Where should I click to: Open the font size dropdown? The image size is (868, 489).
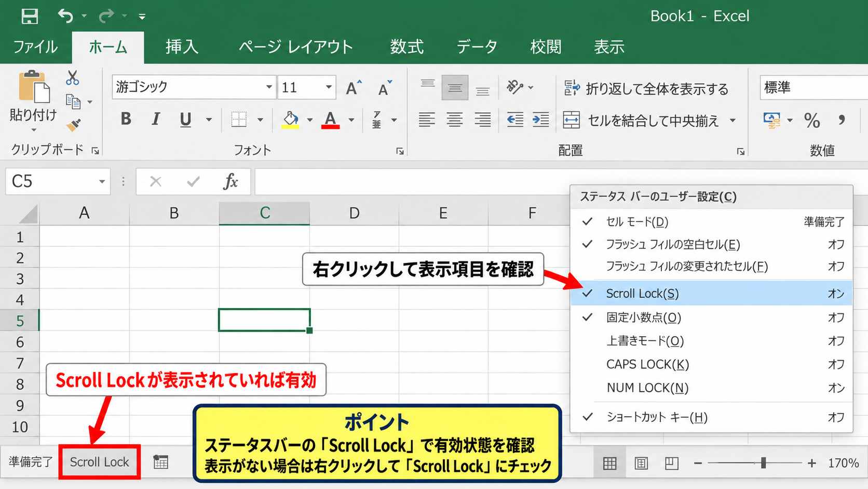point(329,87)
